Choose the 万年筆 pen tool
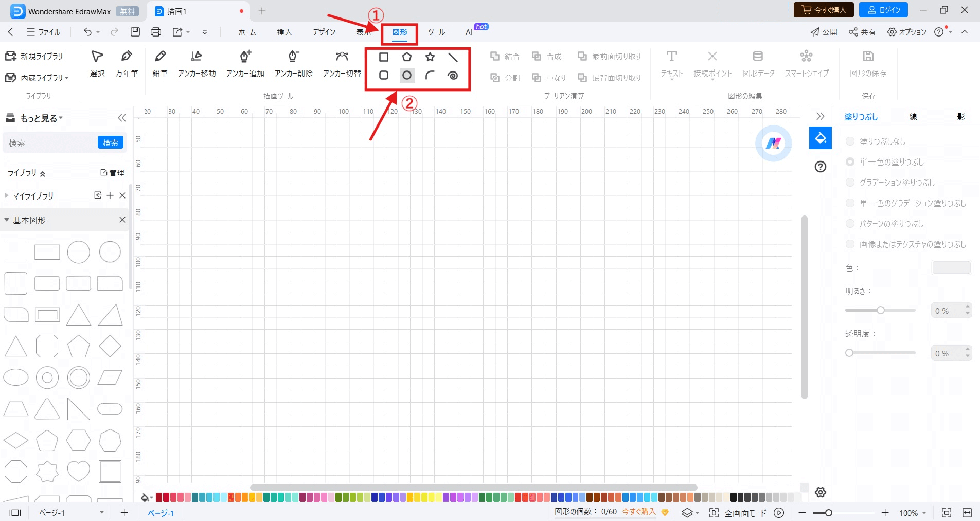The image size is (980, 521). (x=127, y=64)
